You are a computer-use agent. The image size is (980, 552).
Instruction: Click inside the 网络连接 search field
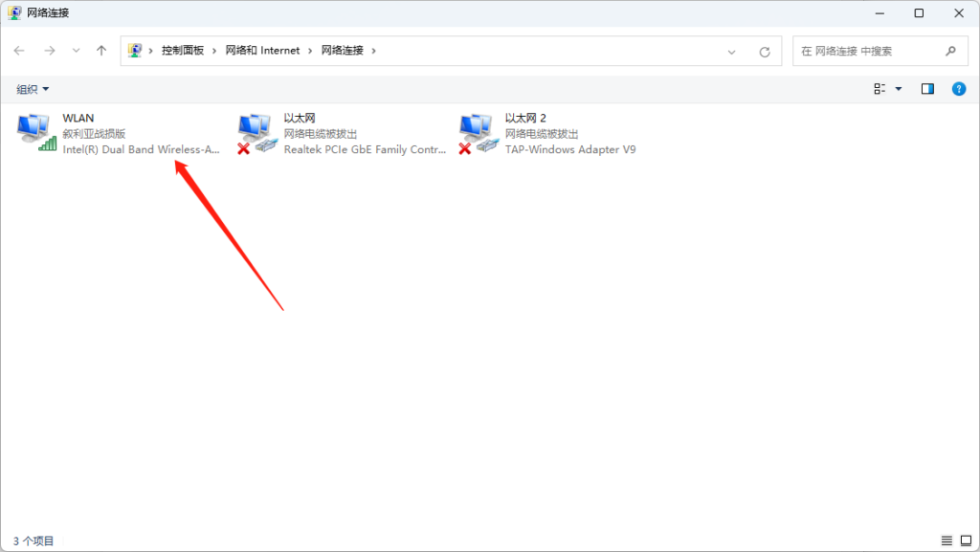tap(861, 50)
